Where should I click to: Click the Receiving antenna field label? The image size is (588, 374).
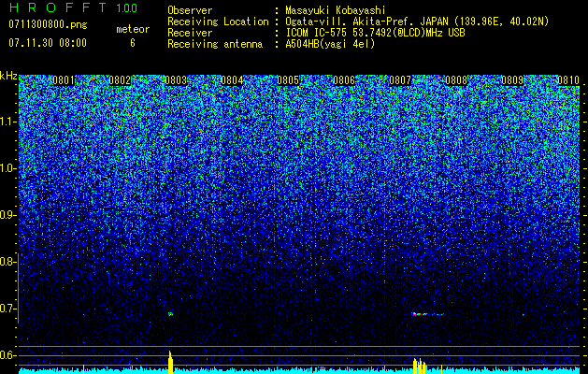(215, 44)
